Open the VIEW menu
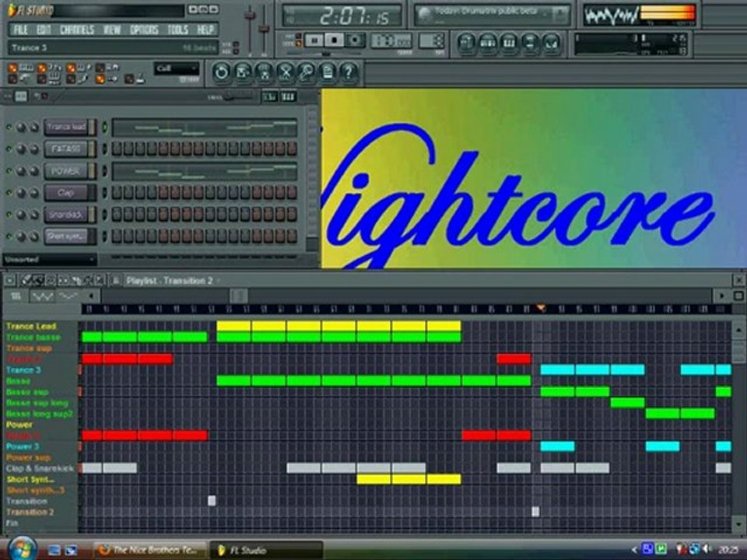Viewport: 747px width, 560px height. [112, 30]
